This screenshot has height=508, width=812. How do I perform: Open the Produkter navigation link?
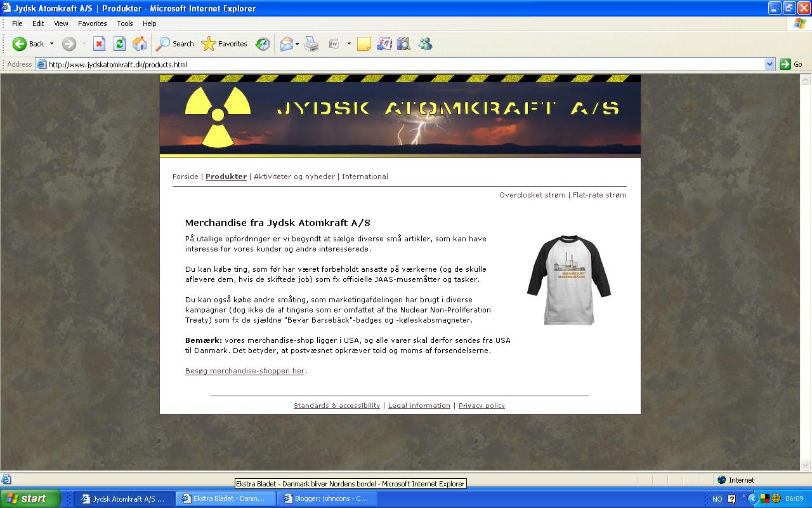point(226,177)
